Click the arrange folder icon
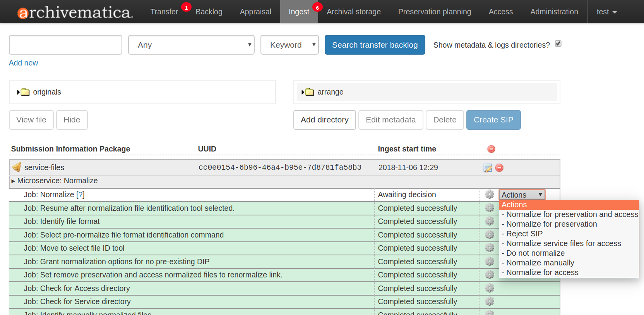 pyautogui.click(x=310, y=92)
